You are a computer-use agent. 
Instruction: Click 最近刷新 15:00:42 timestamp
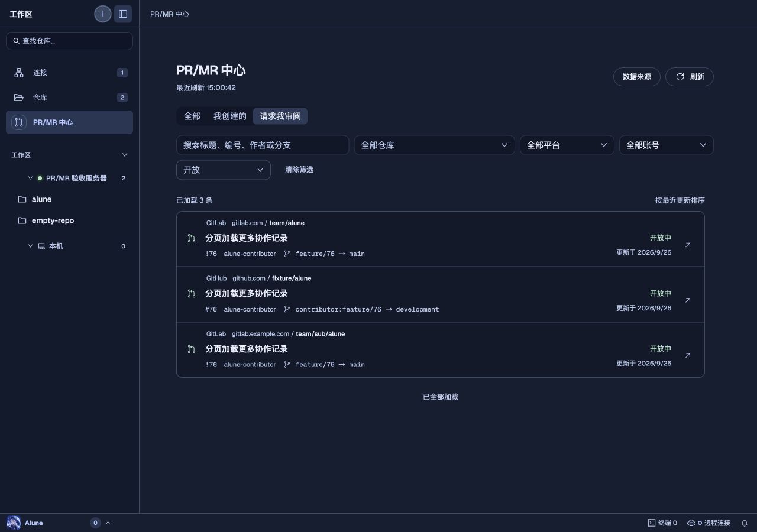click(x=206, y=87)
